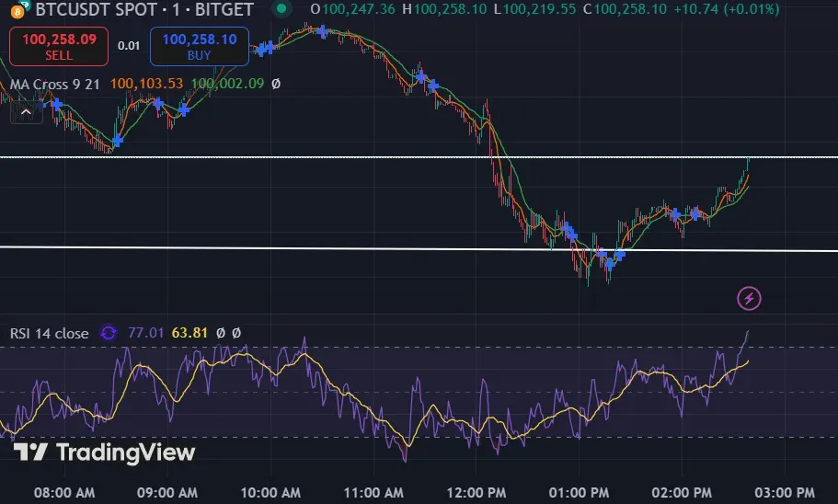The height and width of the screenshot is (504, 838).
Task: Click the purple RSI value 77.01
Action: tap(145, 333)
